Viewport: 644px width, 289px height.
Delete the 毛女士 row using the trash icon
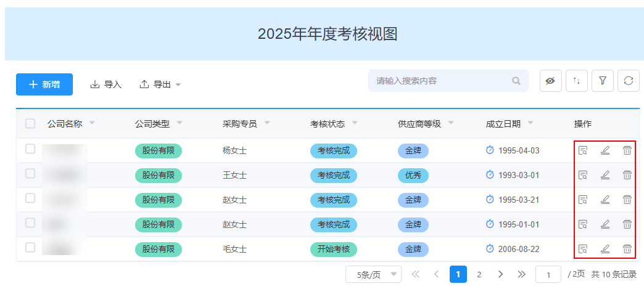tap(627, 249)
